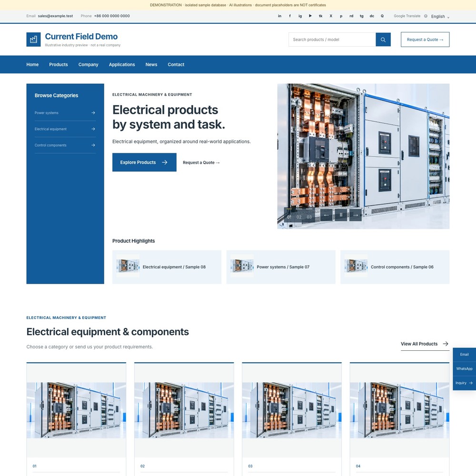Pause the hero image slideshow

click(341, 215)
